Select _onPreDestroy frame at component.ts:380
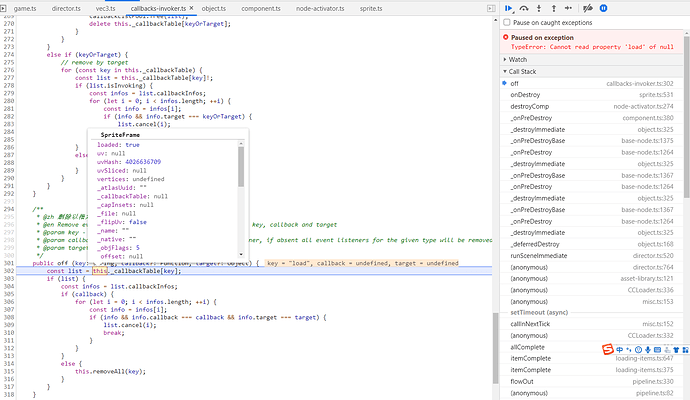 (592, 118)
